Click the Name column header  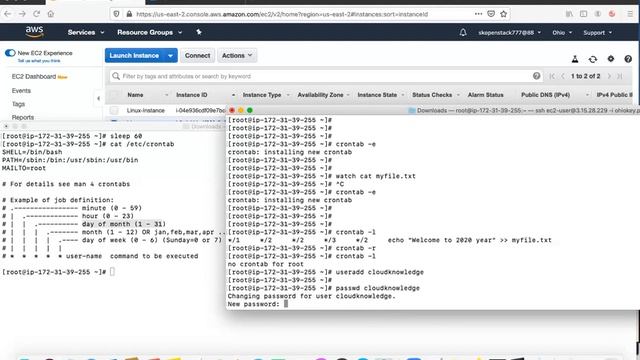point(135,95)
